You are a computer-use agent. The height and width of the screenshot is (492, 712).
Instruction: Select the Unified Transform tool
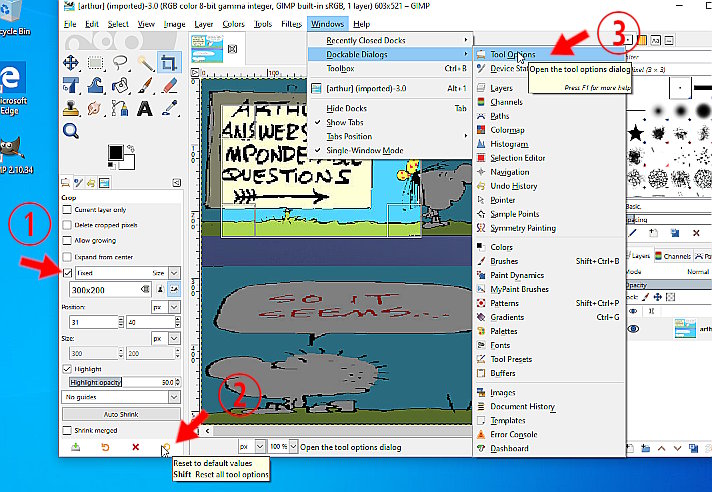coord(71,85)
